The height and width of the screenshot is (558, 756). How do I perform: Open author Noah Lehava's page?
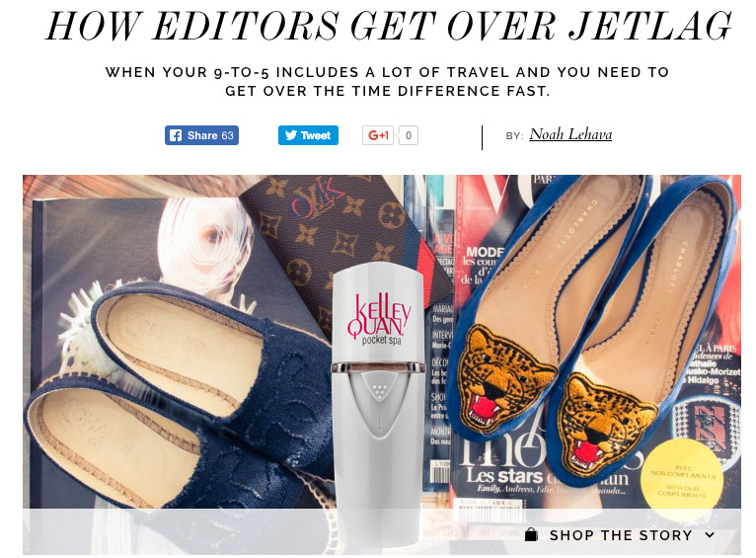[570, 134]
